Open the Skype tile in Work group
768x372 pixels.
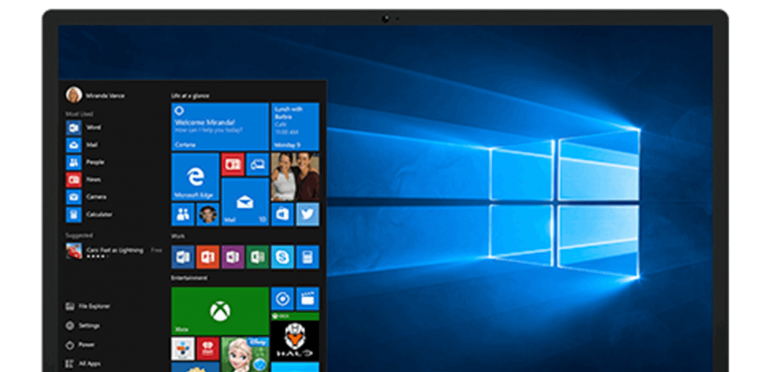[x=283, y=257]
